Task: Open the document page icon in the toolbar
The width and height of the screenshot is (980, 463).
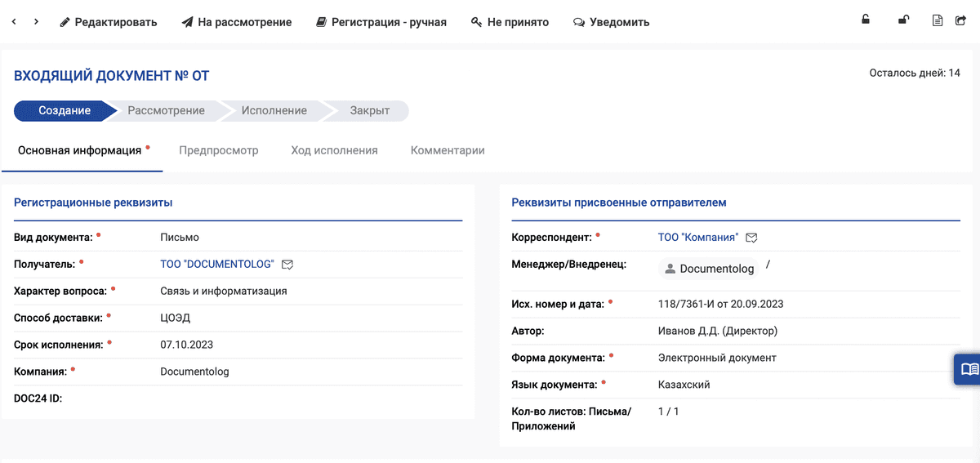Action: tap(938, 20)
